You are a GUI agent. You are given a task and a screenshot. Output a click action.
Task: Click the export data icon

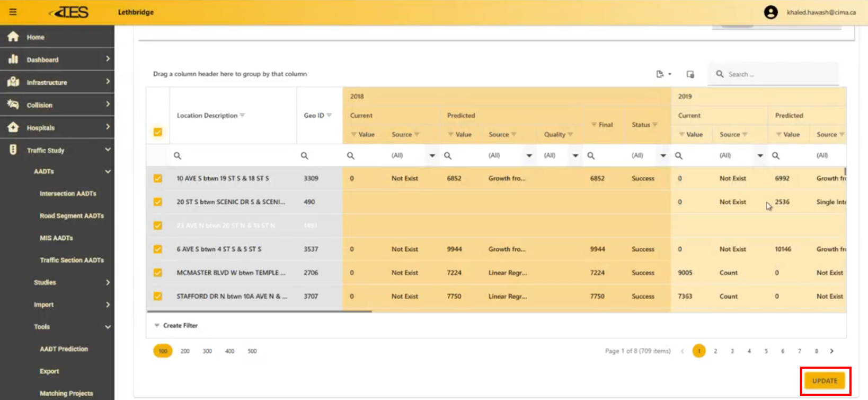click(660, 74)
